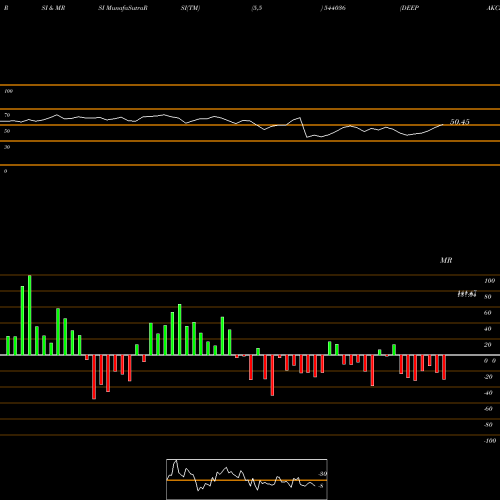Click the 80 label on MR axis
500x500 pixels.
[x=488, y=297]
